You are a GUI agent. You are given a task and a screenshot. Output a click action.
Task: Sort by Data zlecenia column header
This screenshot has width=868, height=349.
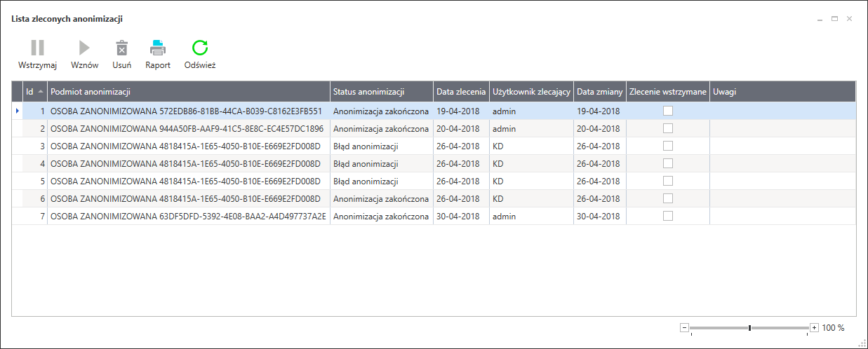click(460, 92)
